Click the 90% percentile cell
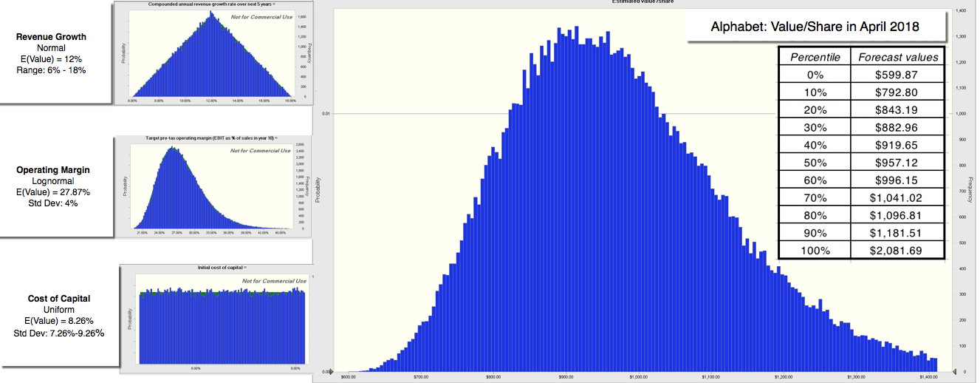This screenshot has width=980, height=383. [x=815, y=233]
